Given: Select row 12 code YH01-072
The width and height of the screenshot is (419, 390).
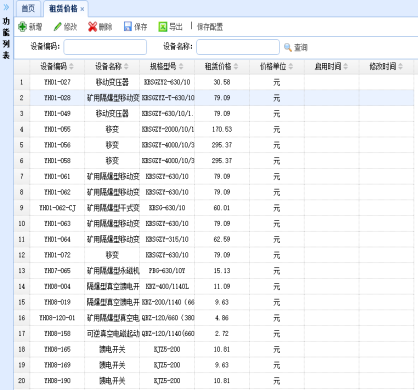Looking at the screenshot, I should click(x=57, y=255).
